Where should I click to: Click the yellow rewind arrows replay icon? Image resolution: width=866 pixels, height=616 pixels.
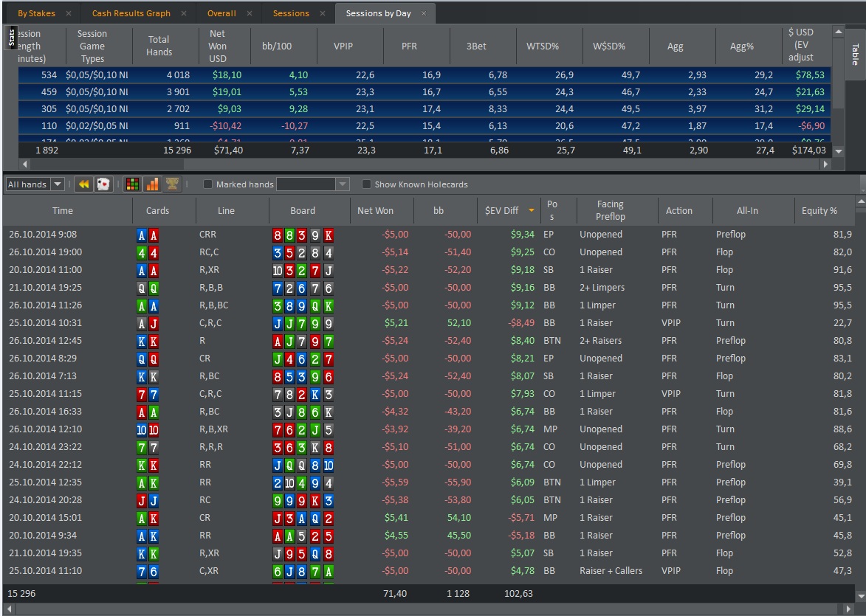coord(83,184)
